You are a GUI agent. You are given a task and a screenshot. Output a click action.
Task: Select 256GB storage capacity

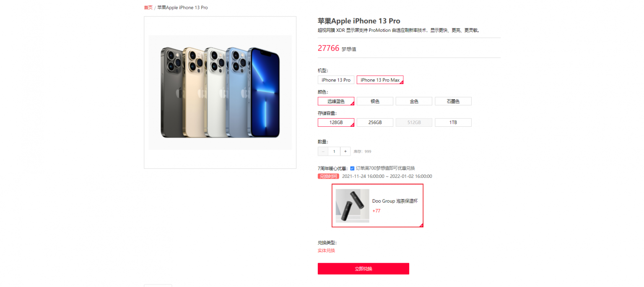[x=375, y=123]
